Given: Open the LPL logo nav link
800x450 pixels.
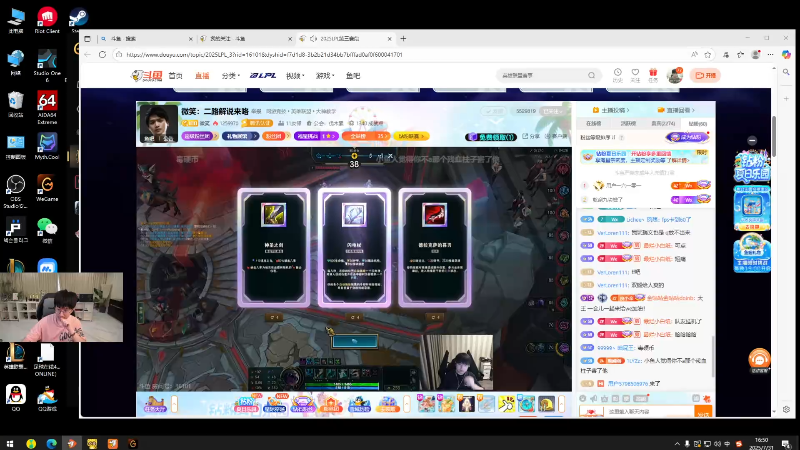Looking at the screenshot, I should pyautogui.click(x=263, y=76).
